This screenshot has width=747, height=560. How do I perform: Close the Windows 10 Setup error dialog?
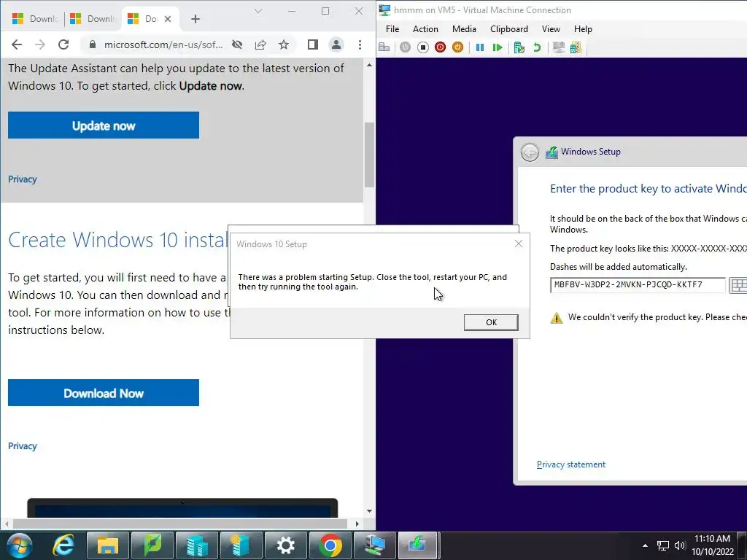pos(519,244)
